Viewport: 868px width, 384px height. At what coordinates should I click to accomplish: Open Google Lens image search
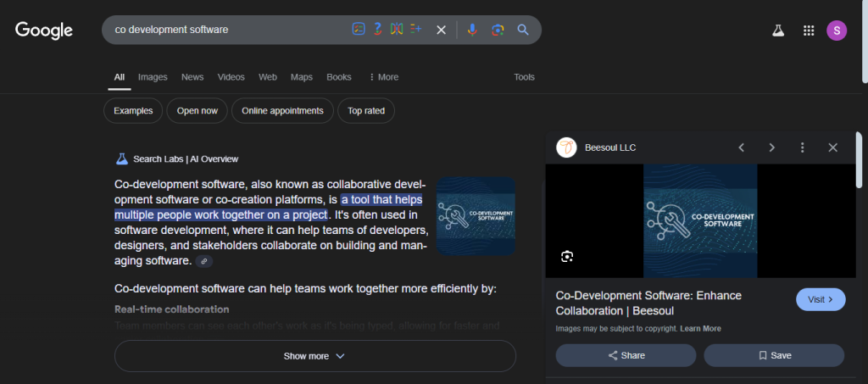click(x=498, y=30)
